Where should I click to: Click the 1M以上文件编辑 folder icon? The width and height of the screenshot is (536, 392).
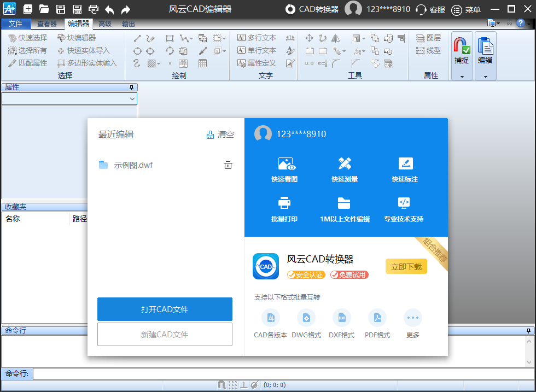(344, 203)
